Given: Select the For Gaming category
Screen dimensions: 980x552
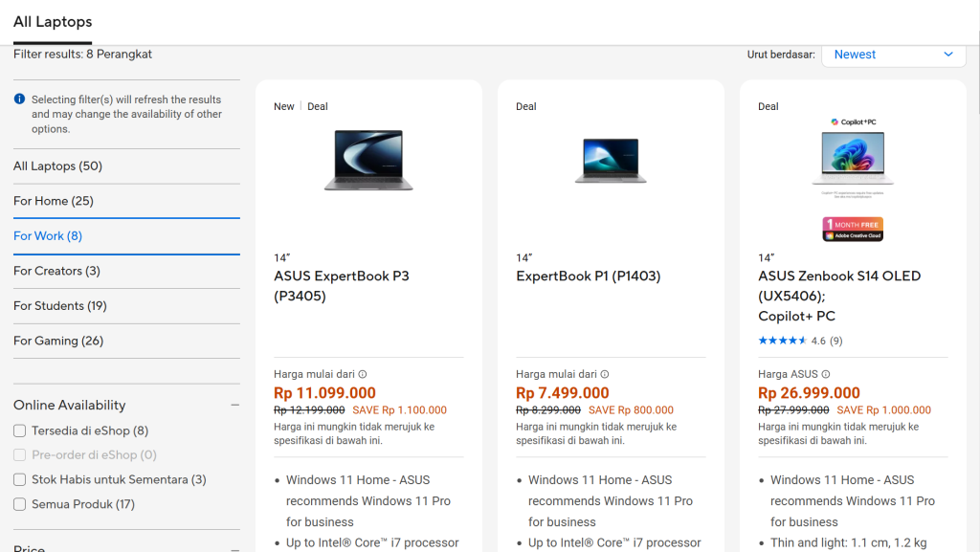Looking at the screenshot, I should coord(58,341).
